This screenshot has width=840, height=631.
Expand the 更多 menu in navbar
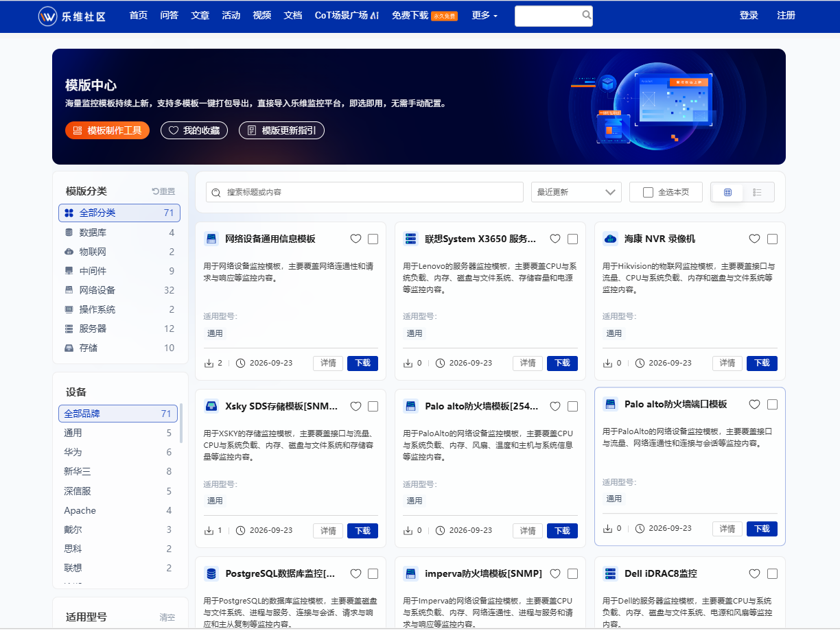pos(485,15)
